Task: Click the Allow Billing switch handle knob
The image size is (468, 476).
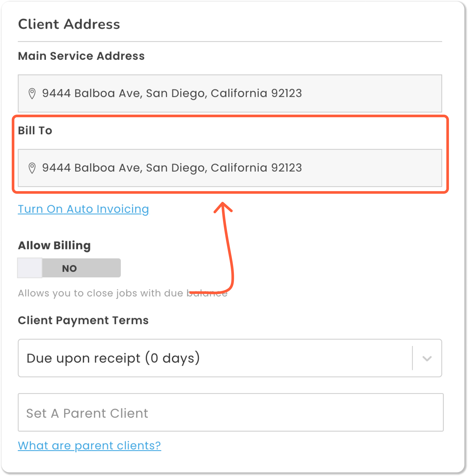Action: (x=30, y=268)
